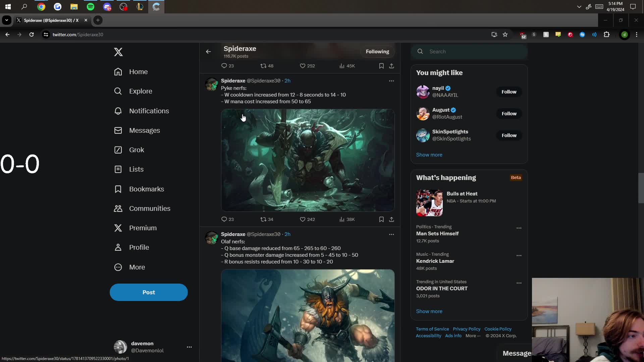Viewport: 644px width, 362px height.
Task: Follow nayil account
Action: 509,92
